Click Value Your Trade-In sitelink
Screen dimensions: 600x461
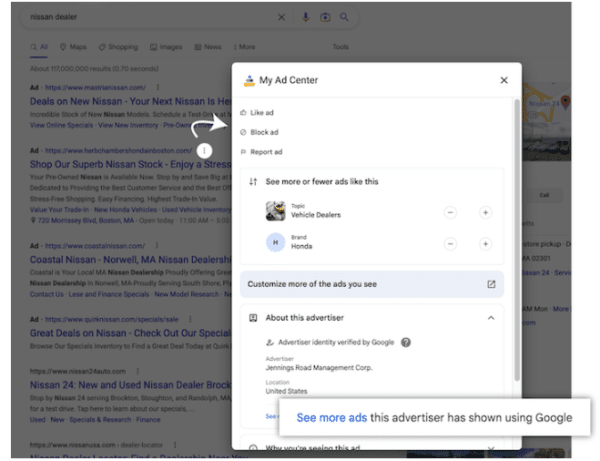pos(59,210)
